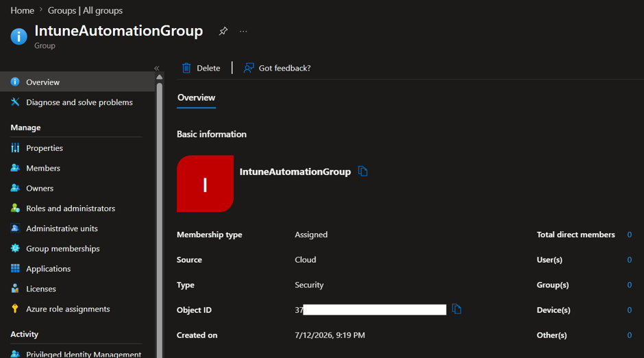Click the Privileged Identity Management icon
The height and width of the screenshot is (358, 644).
click(x=15, y=354)
